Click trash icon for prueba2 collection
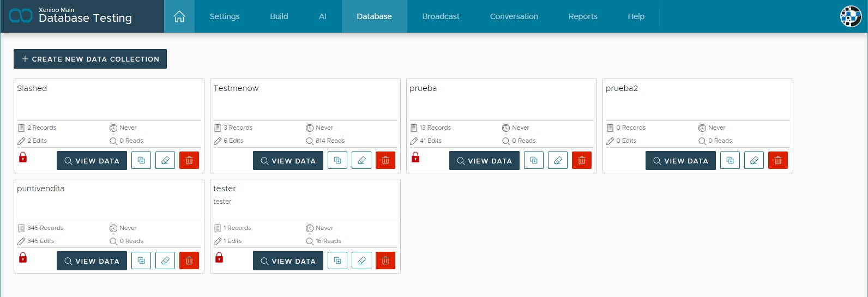The width and height of the screenshot is (868, 297). [x=778, y=161]
